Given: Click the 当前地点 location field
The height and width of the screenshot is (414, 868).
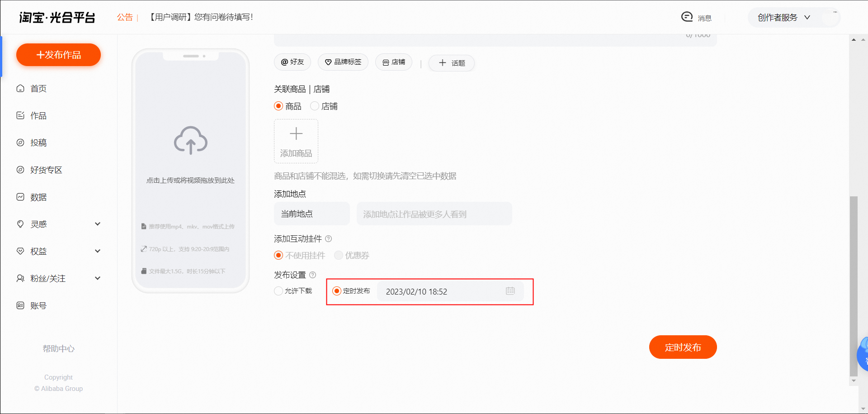Looking at the screenshot, I should point(312,214).
